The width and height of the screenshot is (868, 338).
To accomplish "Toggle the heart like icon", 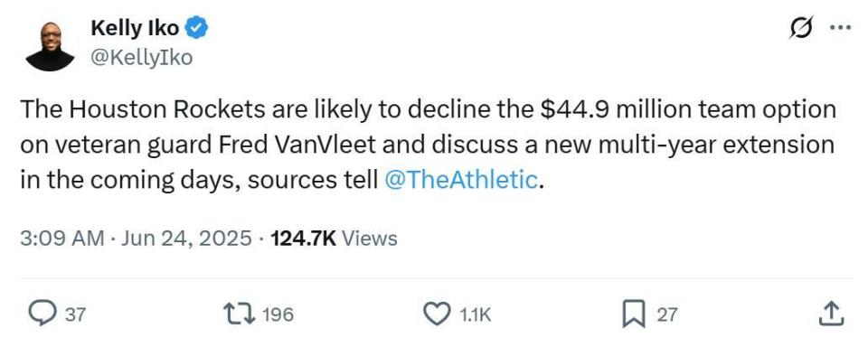I will click(438, 315).
